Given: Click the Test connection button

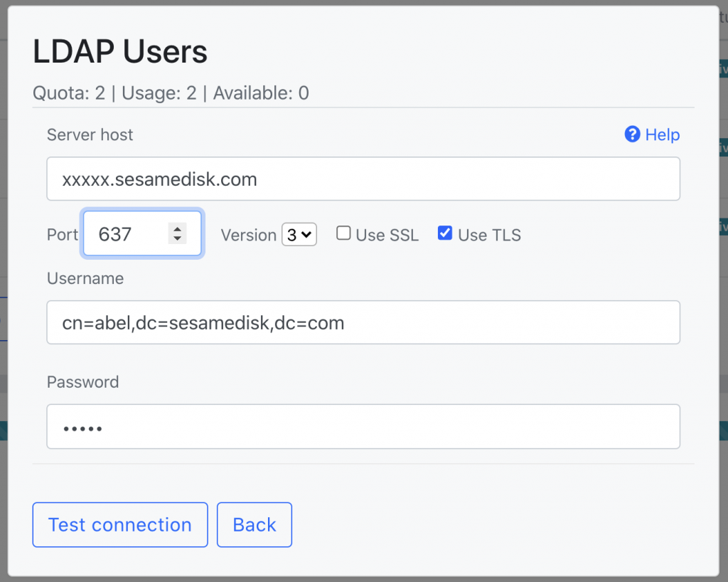Looking at the screenshot, I should 120,525.
